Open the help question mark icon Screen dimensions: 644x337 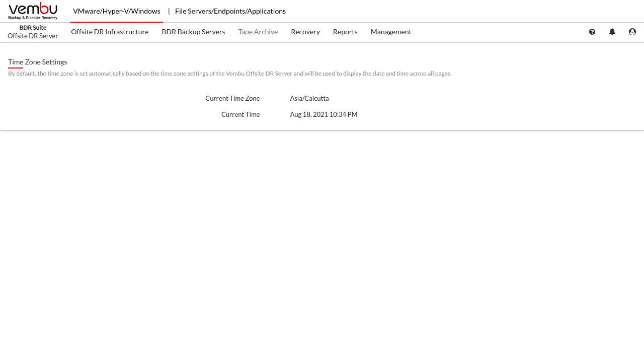point(592,32)
